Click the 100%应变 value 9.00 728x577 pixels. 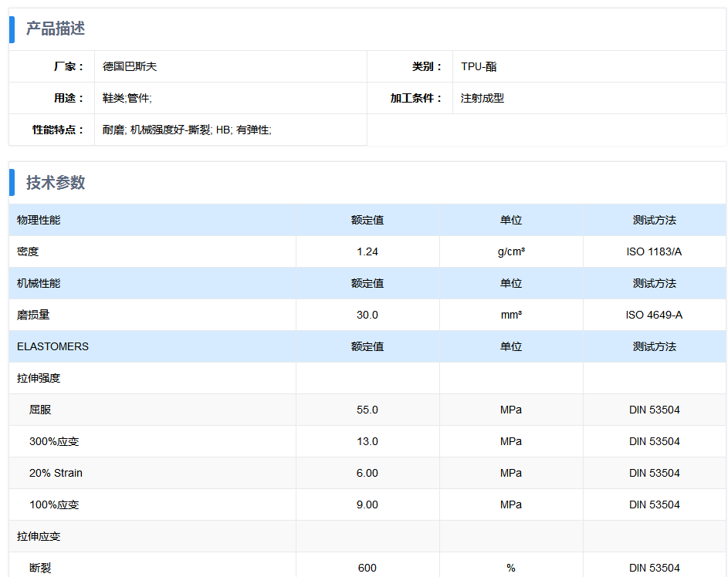[367, 505]
